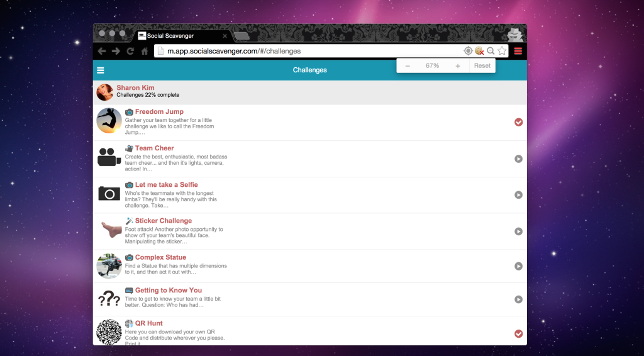Click the camera icon beside Complex Statue

click(x=129, y=258)
